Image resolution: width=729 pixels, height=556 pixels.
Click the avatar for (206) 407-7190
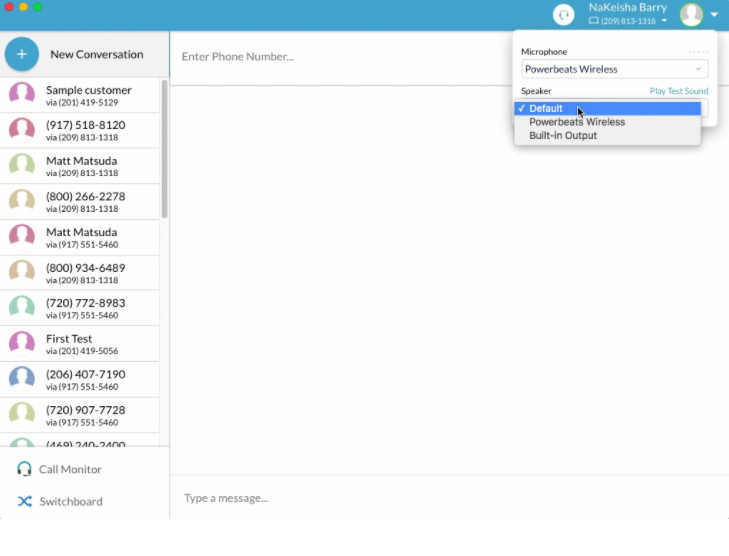pos(22,379)
